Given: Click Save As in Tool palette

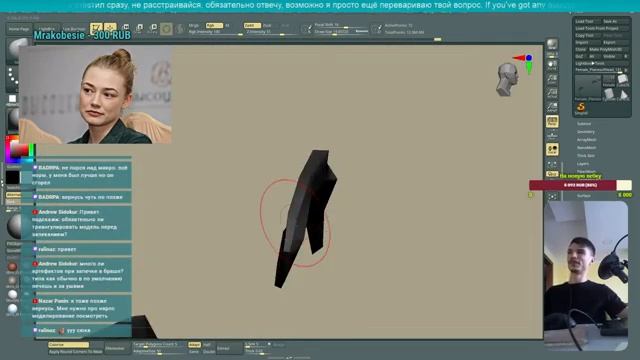Looking at the screenshot, I should click(x=615, y=21).
